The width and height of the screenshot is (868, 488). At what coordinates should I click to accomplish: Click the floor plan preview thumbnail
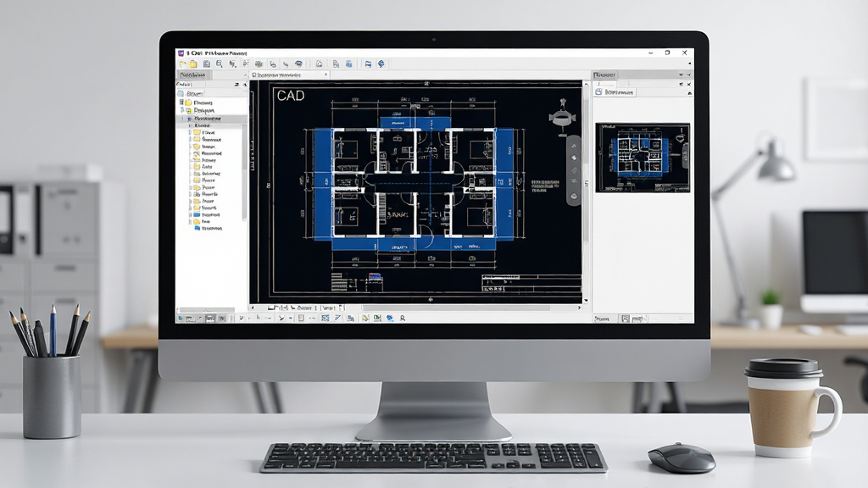click(643, 158)
